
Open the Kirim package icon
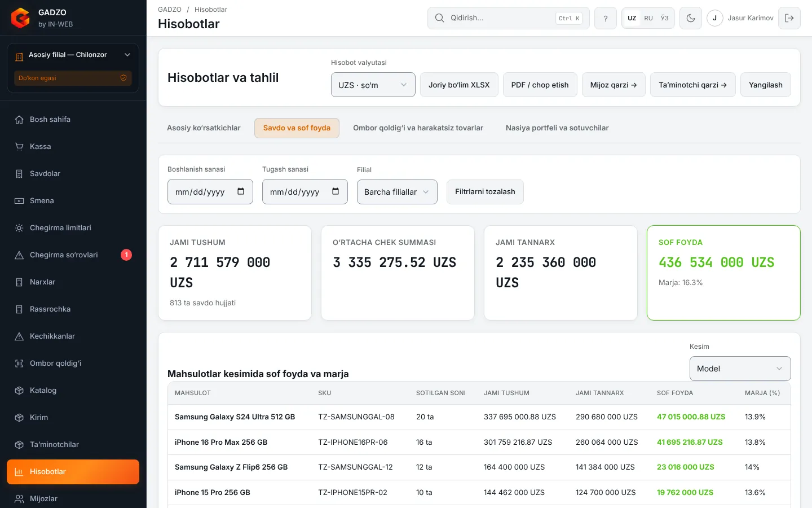[x=19, y=418]
